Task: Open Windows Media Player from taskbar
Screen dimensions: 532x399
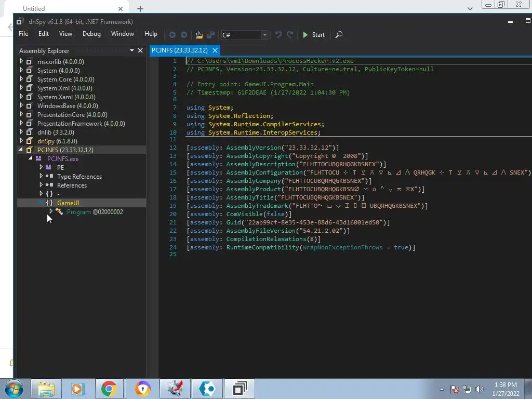Action: [77, 389]
